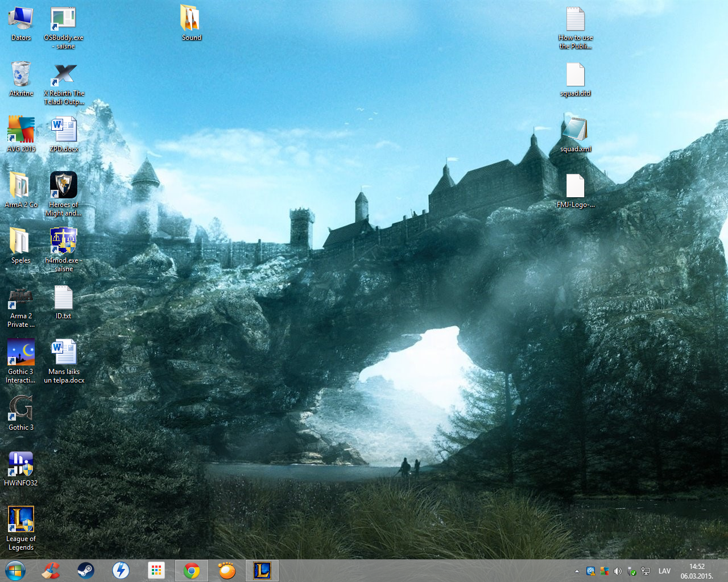Select the OSBuddy.exe shortcut
The image size is (728, 582).
pyautogui.click(x=64, y=27)
